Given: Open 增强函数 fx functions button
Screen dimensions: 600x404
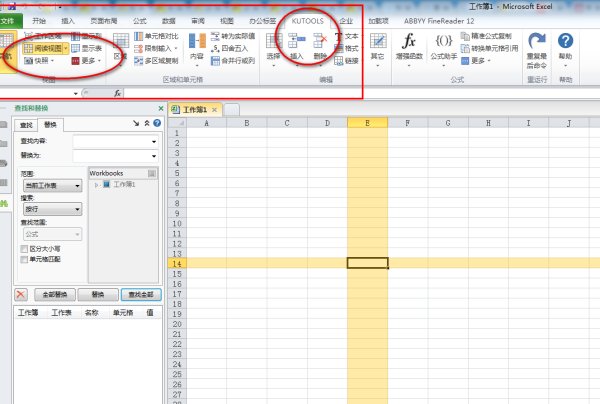Looking at the screenshot, I should tap(409, 49).
